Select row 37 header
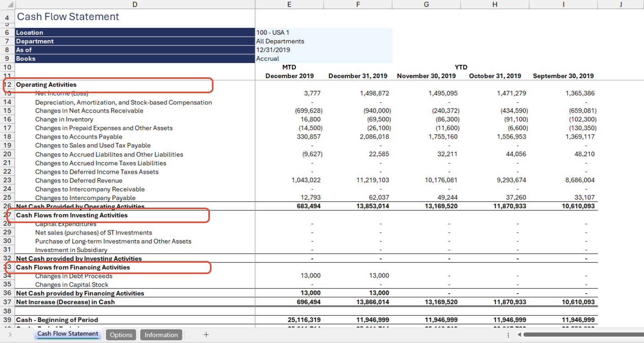Viewport: 644px width, 343px height. (7, 302)
